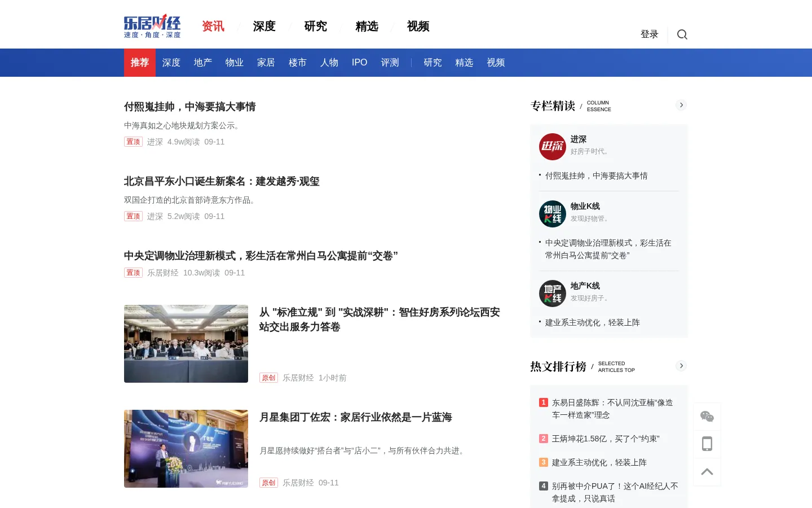Click the 登录 login link
Viewport: 812px width, 508px height.
coord(650,34)
